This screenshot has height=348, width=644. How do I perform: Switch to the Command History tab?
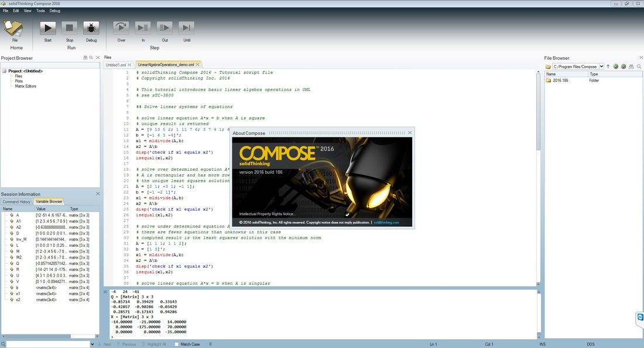coord(16,202)
